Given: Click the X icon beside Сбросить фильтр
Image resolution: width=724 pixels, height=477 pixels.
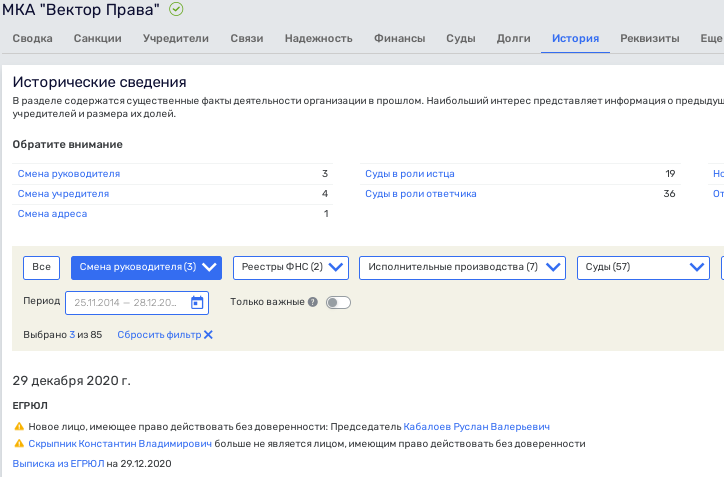Looking at the screenshot, I should point(208,335).
